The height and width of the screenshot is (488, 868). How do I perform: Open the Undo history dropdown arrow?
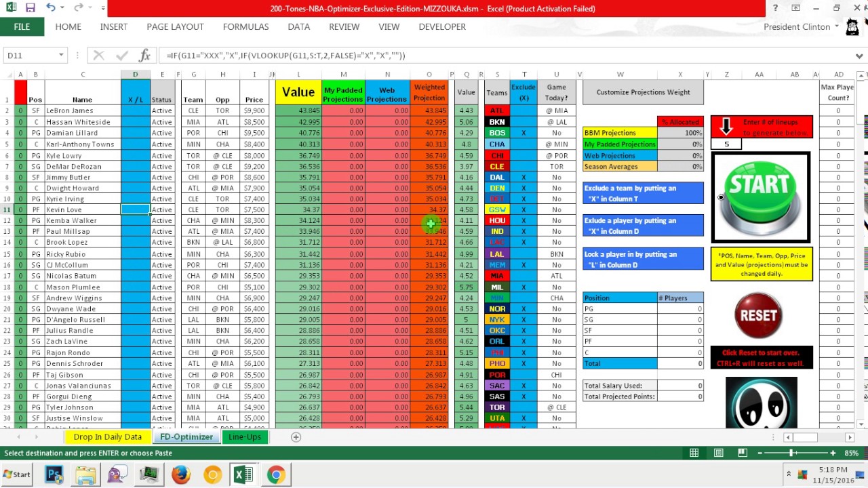click(62, 8)
